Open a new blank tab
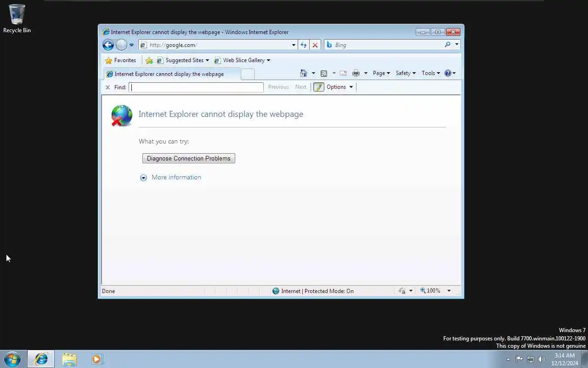The image size is (588, 368). pos(248,74)
